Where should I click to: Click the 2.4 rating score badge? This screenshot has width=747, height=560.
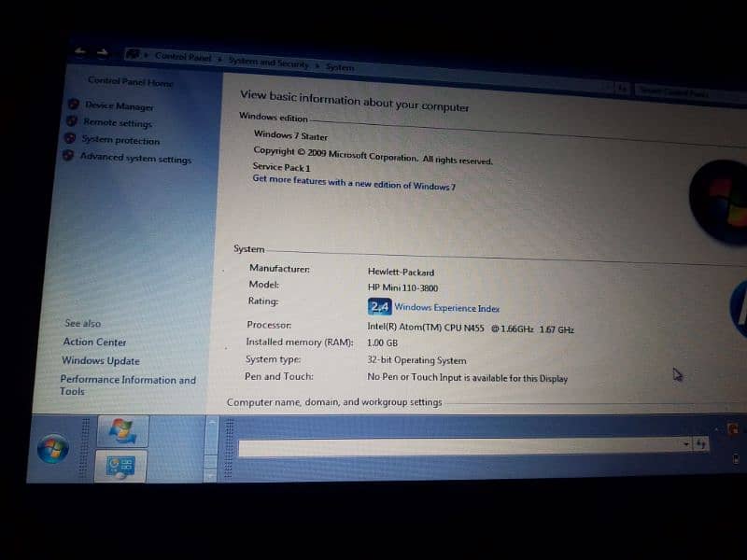tap(379, 307)
